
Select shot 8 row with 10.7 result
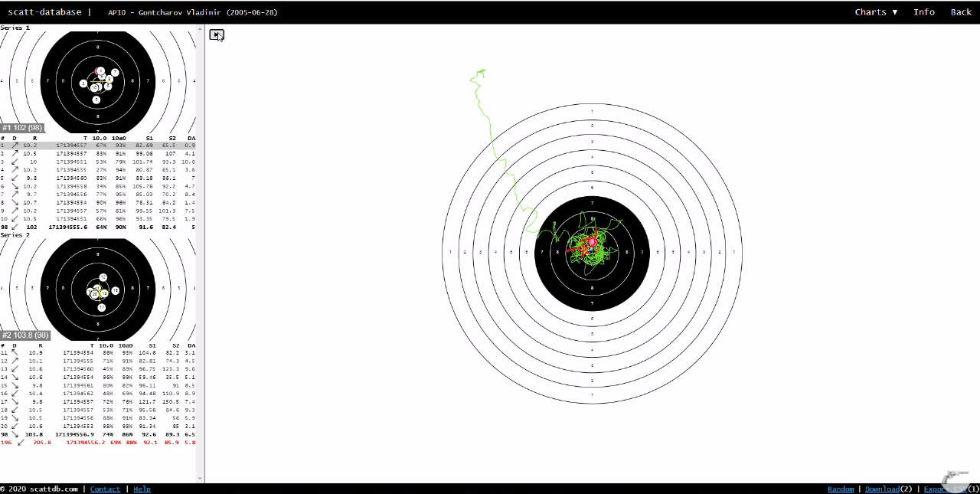pyautogui.click(x=97, y=203)
